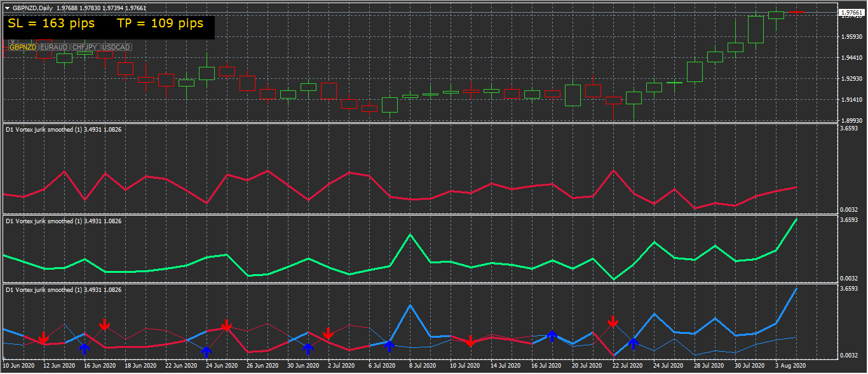868x374 pixels.
Task: Click the blue up arrow near 16 Jun 2020
Action: click(85, 348)
